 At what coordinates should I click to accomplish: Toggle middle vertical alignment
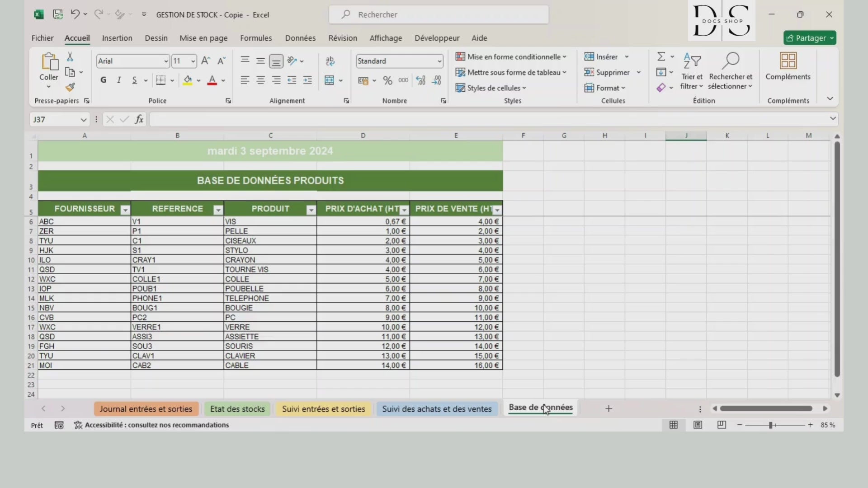[x=260, y=61]
